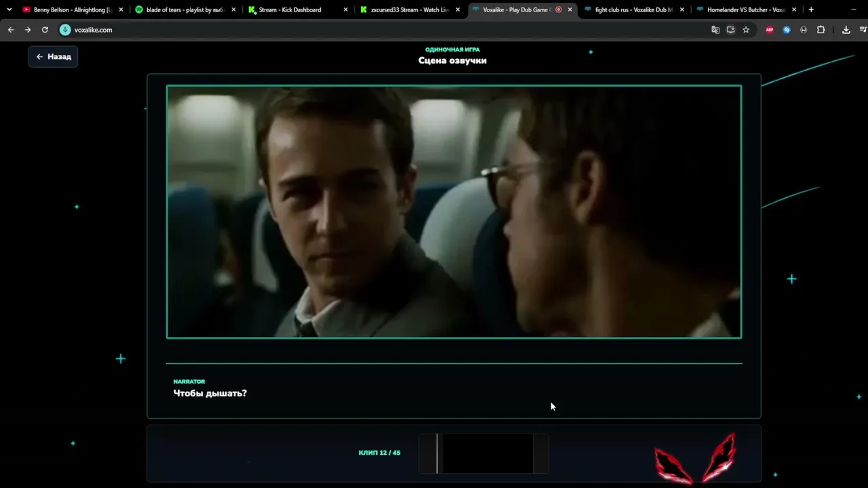The height and width of the screenshot is (488, 868).
Task: Close the Benny Bellson tab
Action: pos(121,10)
